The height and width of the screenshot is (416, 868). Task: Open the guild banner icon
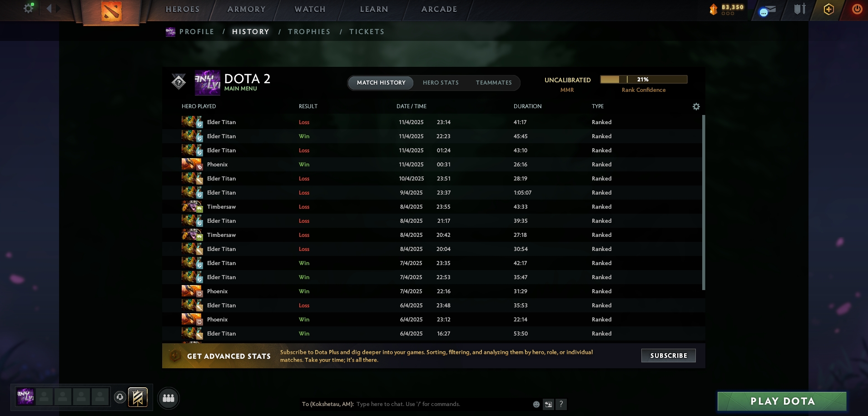[138, 397]
